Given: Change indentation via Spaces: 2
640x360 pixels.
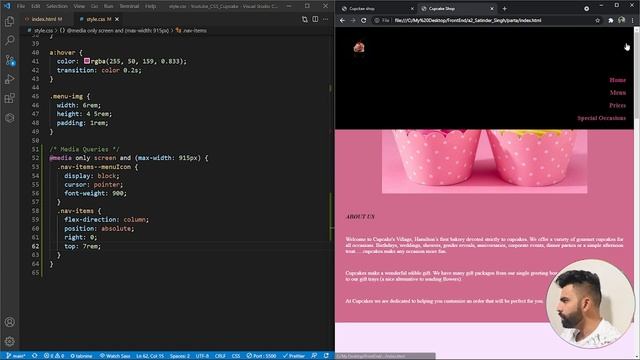Looking at the screenshot, I should click(180, 356).
